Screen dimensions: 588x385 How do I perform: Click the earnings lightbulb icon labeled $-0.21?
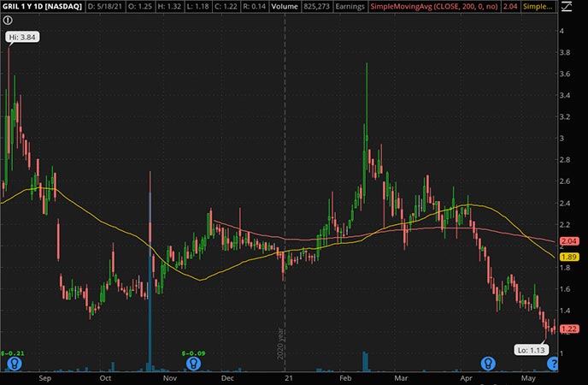coord(15,364)
